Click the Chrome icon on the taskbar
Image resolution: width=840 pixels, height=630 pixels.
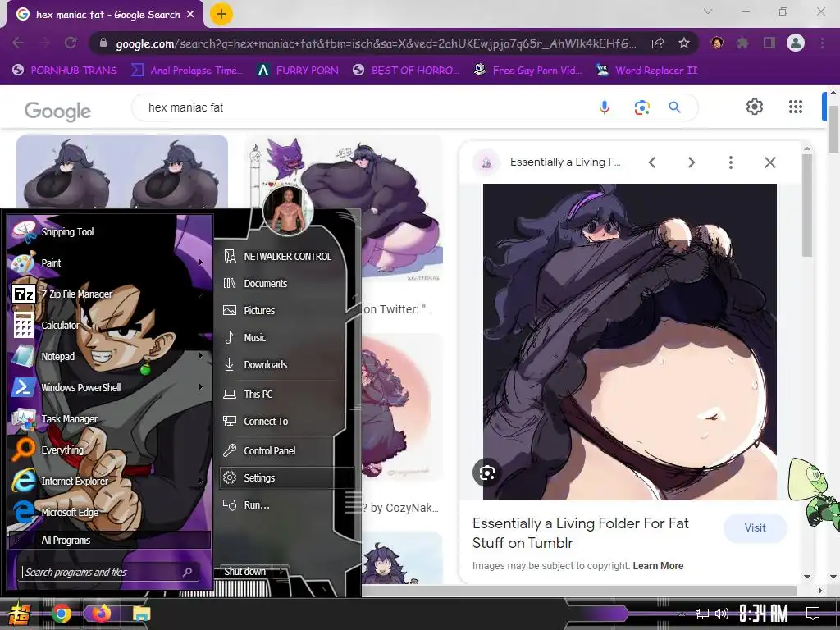coord(61,614)
